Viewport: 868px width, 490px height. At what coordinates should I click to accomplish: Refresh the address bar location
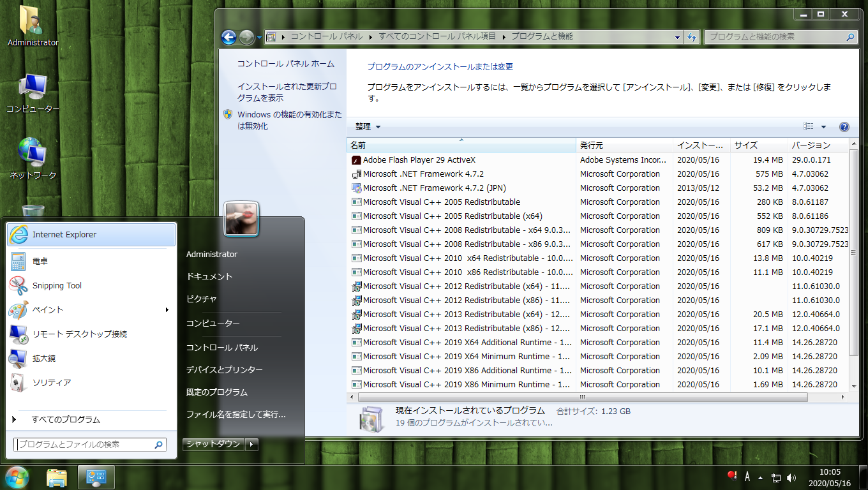692,37
